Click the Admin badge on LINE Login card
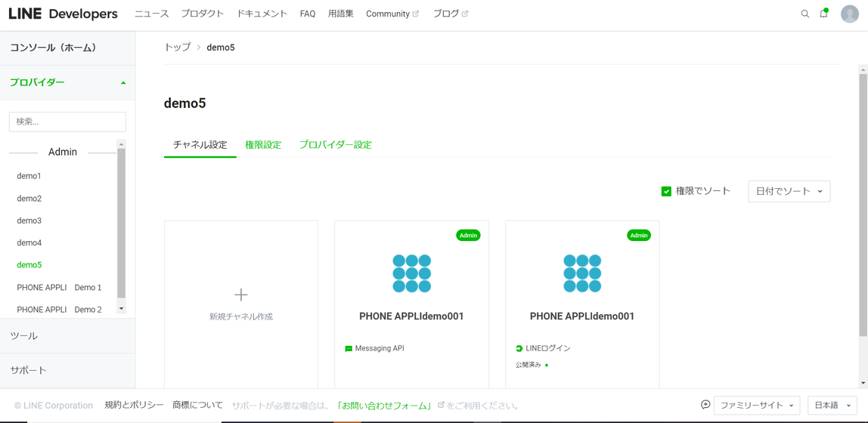Image resolution: width=868 pixels, height=423 pixels. tap(639, 236)
